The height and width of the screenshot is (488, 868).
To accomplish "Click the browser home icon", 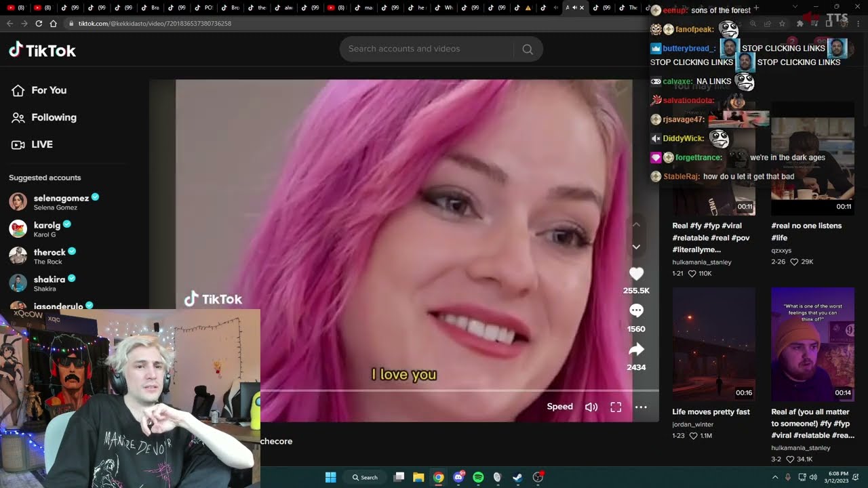I will [53, 23].
